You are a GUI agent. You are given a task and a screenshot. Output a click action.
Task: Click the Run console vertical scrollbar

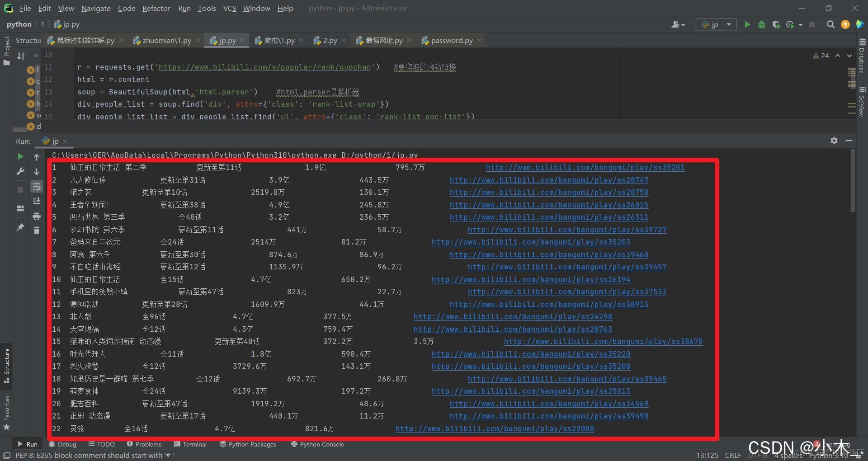[x=853, y=181]
